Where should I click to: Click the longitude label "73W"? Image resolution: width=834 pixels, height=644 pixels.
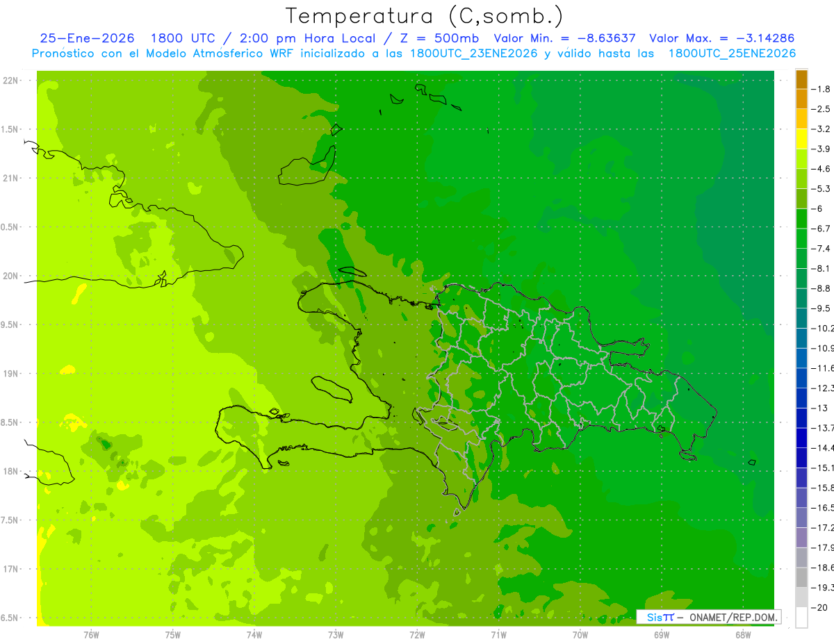pos(336,635)
